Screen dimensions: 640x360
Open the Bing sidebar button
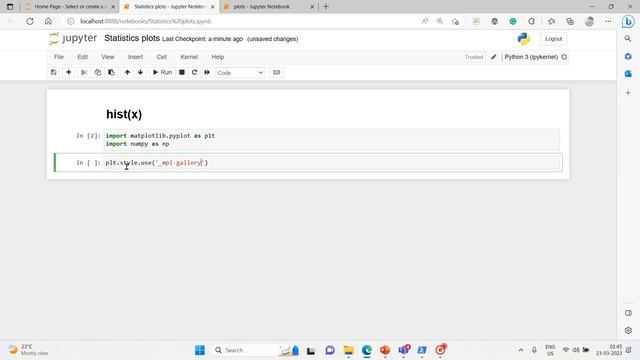click(x=628, y=22)
